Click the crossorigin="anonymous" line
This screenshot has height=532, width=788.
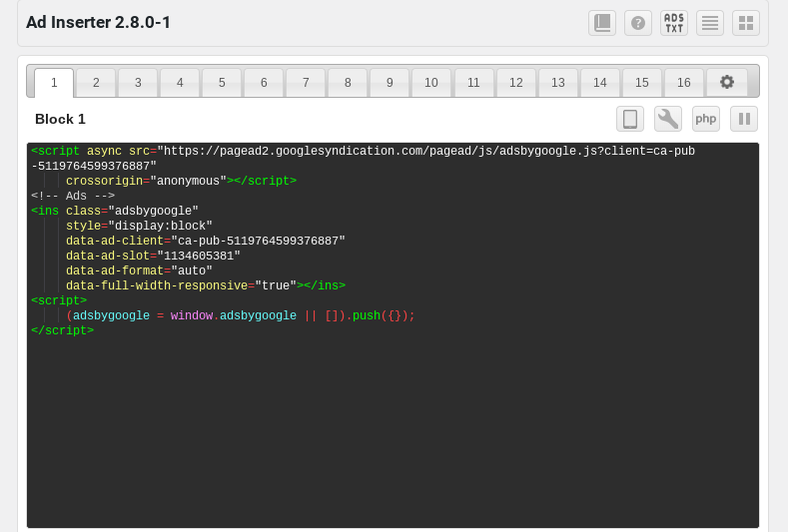tap(181, 181)
